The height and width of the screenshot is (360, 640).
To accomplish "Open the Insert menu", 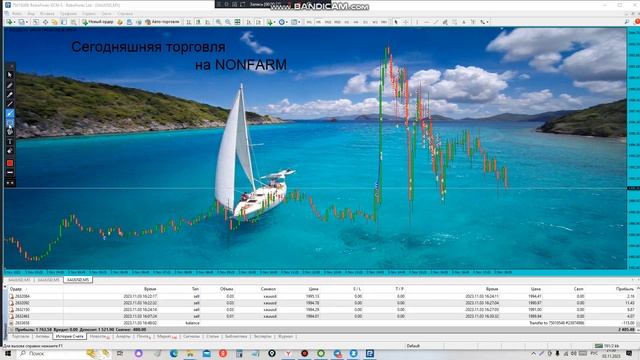I will 47,13.
